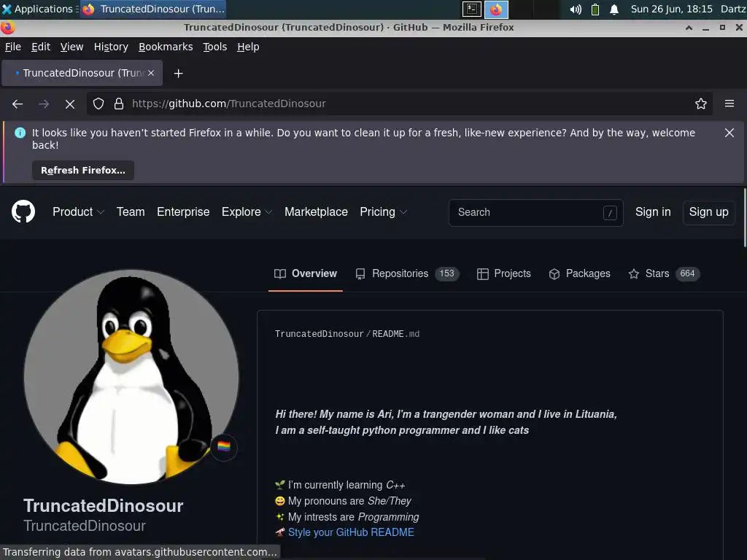The image size is (747, 560).
Task: Click the volume icon in system tray
Action: click(576, 9)
